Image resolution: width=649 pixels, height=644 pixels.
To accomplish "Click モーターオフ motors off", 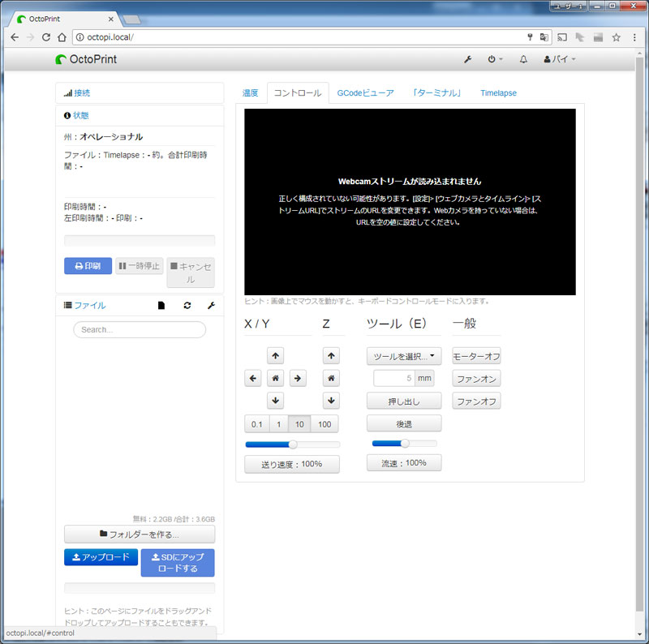I will 476,356.
